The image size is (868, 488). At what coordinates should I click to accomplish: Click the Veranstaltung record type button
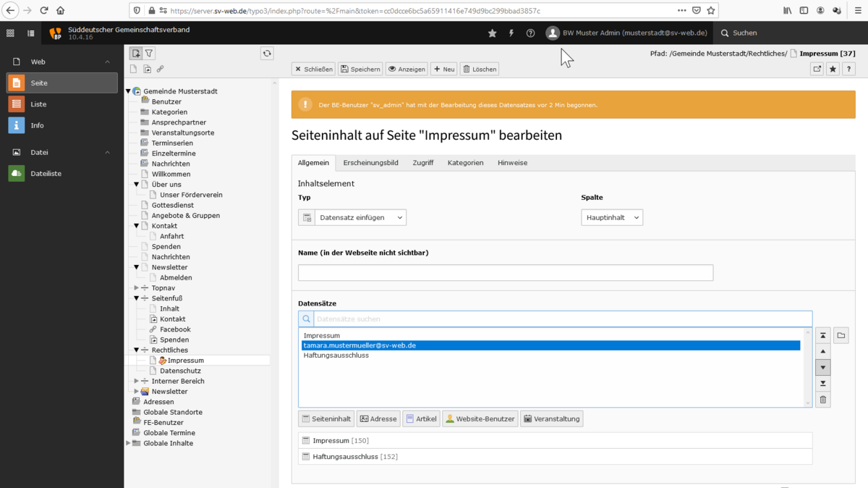tap(551, 419)
